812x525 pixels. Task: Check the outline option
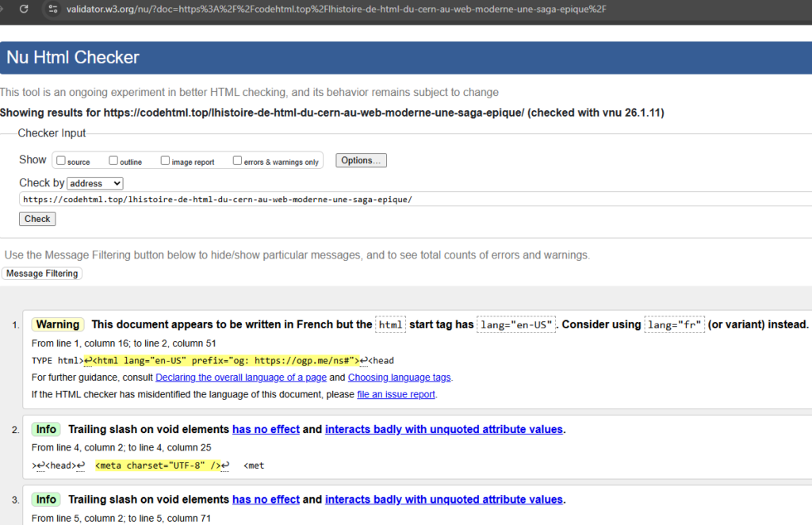[x=113, y=160]
